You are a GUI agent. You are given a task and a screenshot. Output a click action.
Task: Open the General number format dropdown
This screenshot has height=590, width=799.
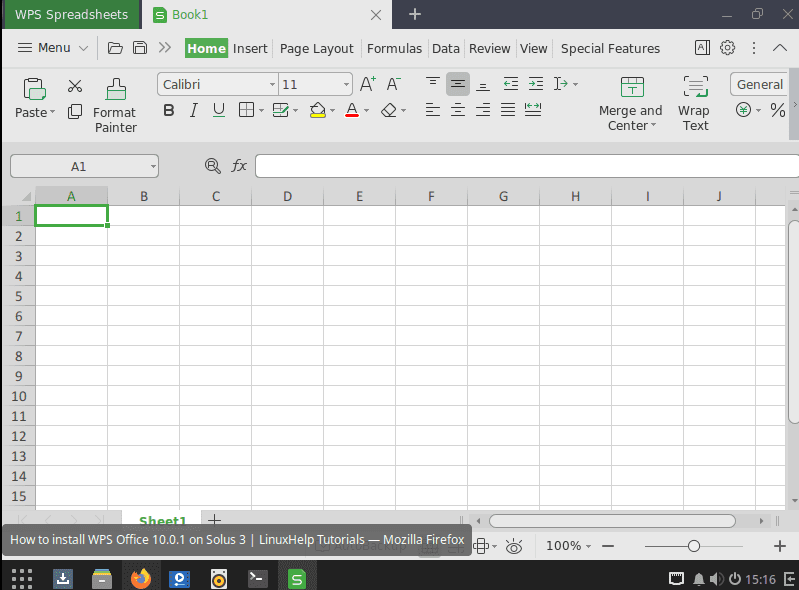coord(760,85)
